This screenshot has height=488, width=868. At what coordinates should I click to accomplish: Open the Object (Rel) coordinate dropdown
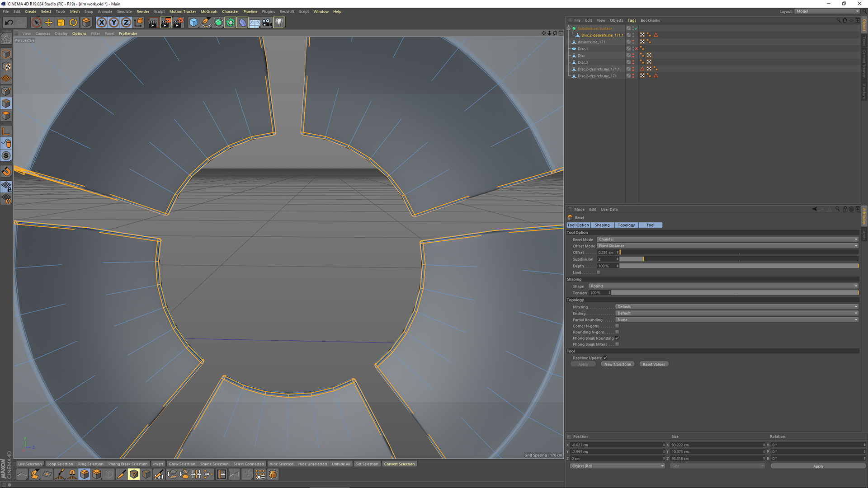pos(617,466)
